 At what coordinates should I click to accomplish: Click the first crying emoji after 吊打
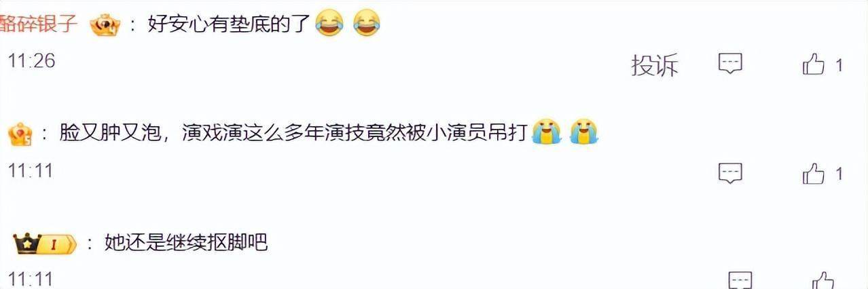547,132
